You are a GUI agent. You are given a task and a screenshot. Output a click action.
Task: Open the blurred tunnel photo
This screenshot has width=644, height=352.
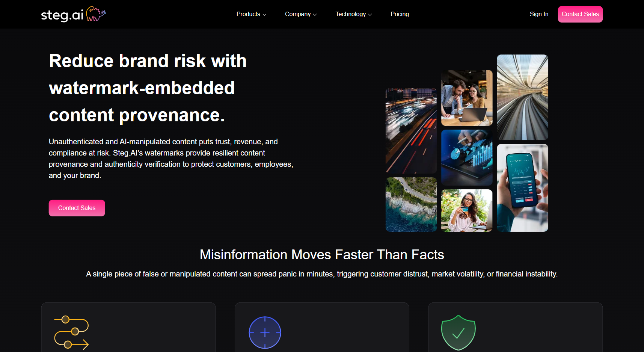pyautogui.click(x=522, y=97)
